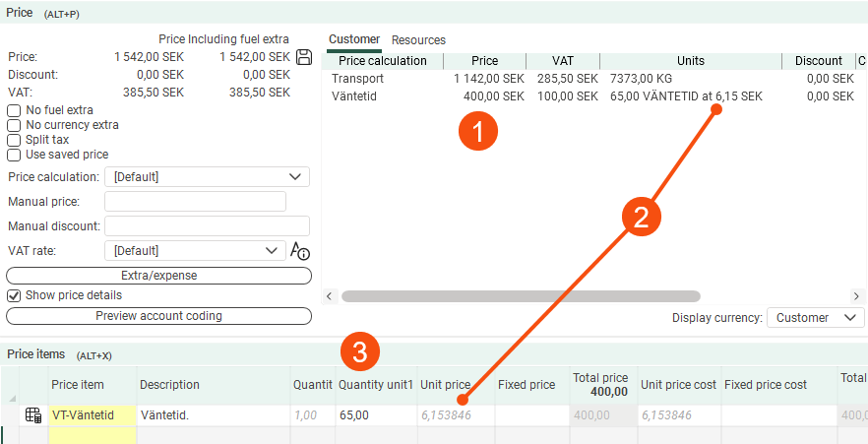
Task: Enable the No fuel extra checkbox
Action: pos(14,110)
